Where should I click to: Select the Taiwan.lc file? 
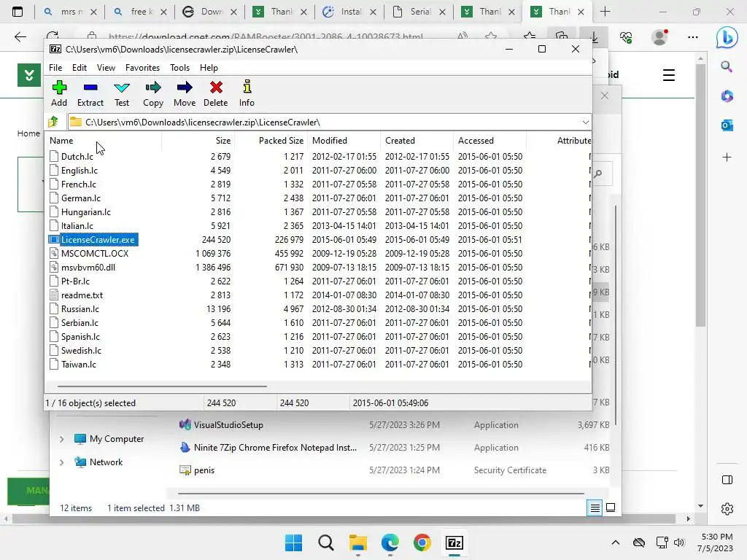click(x=78, y=364)
